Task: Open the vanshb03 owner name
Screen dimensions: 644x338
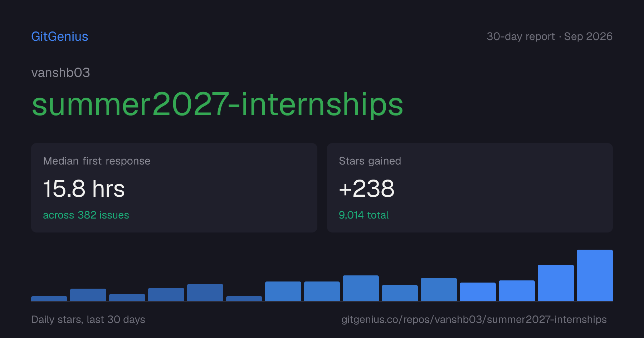Action: tap(61, 73)
